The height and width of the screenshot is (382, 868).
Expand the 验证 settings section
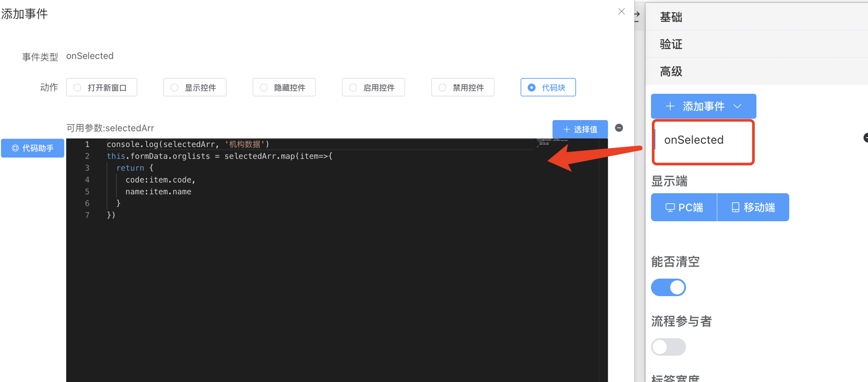coord(671,44)
